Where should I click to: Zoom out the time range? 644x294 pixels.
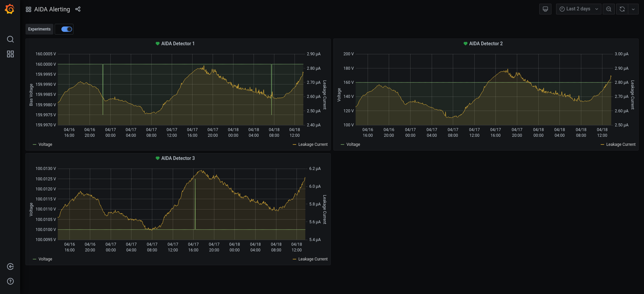(608, 9)
